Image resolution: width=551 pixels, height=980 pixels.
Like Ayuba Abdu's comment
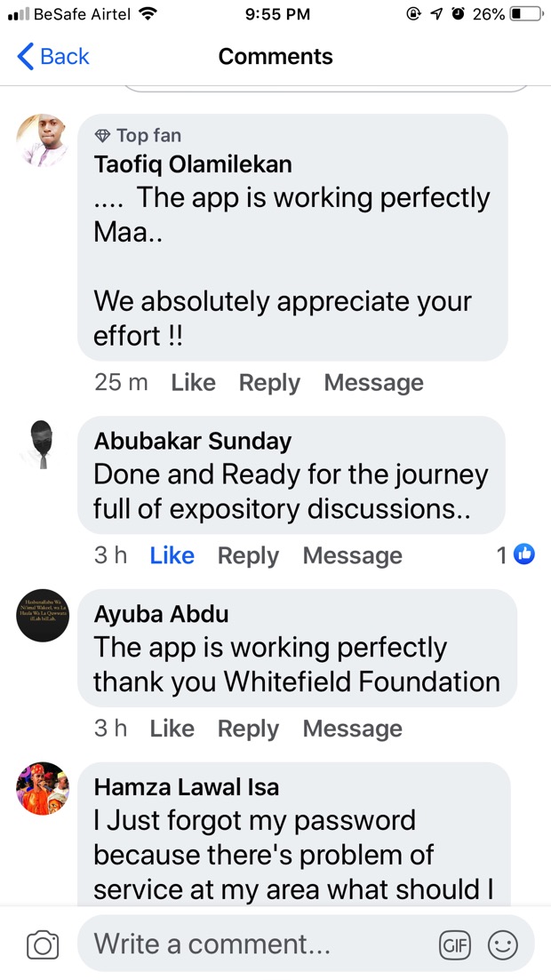click(x=172, y=729)
